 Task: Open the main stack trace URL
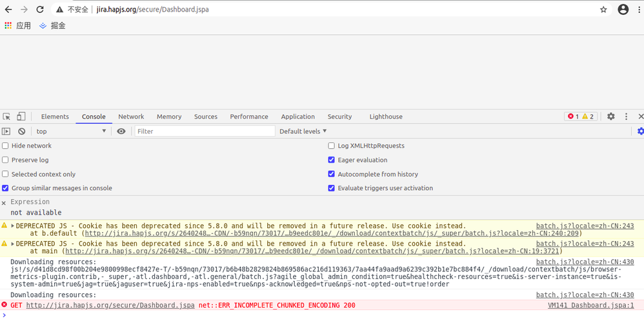click(x=312, y=251)
